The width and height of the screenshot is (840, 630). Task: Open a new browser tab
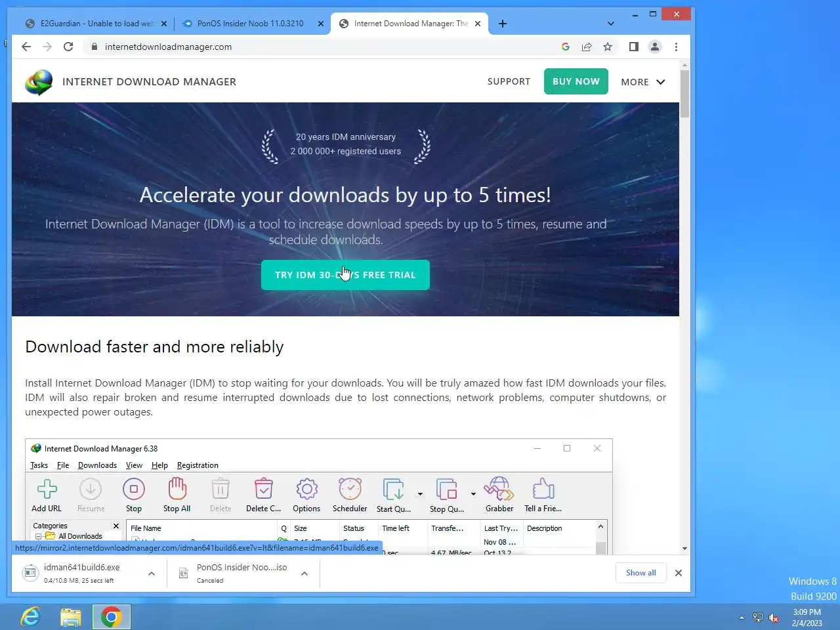(503, 24)
